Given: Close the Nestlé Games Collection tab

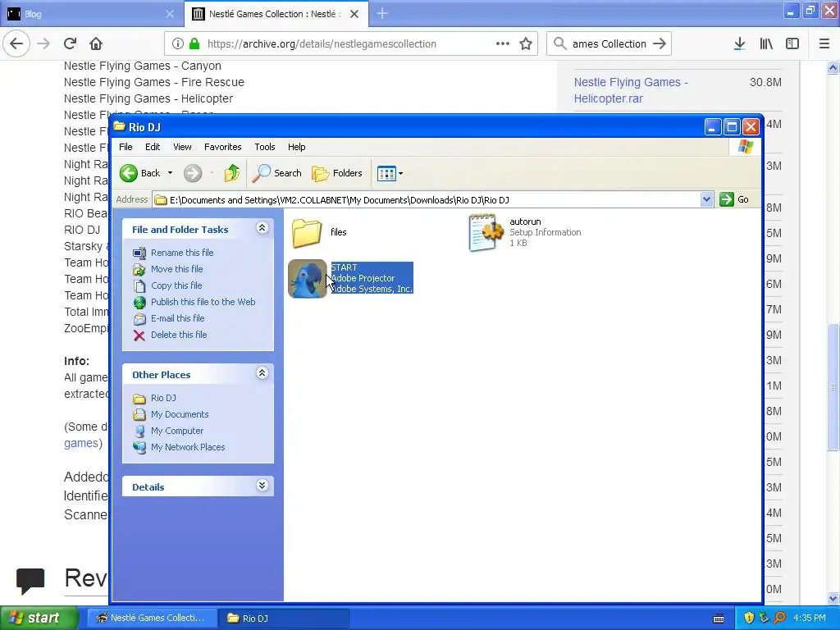Looking at the screenshot, I should (354, 14).
